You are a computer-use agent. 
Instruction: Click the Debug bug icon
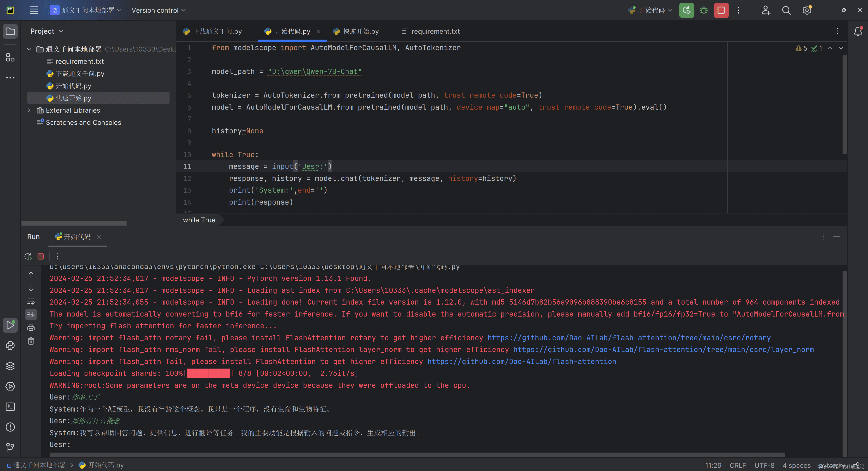click(x=704, y=10)
